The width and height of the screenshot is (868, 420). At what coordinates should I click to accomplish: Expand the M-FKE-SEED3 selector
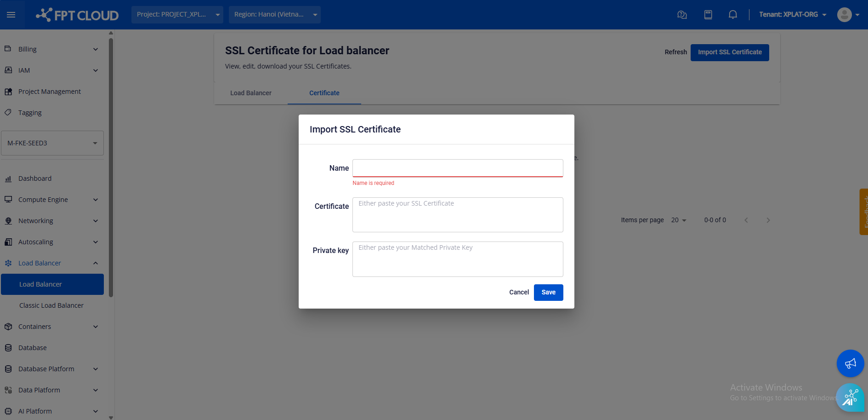click(52, 143)
